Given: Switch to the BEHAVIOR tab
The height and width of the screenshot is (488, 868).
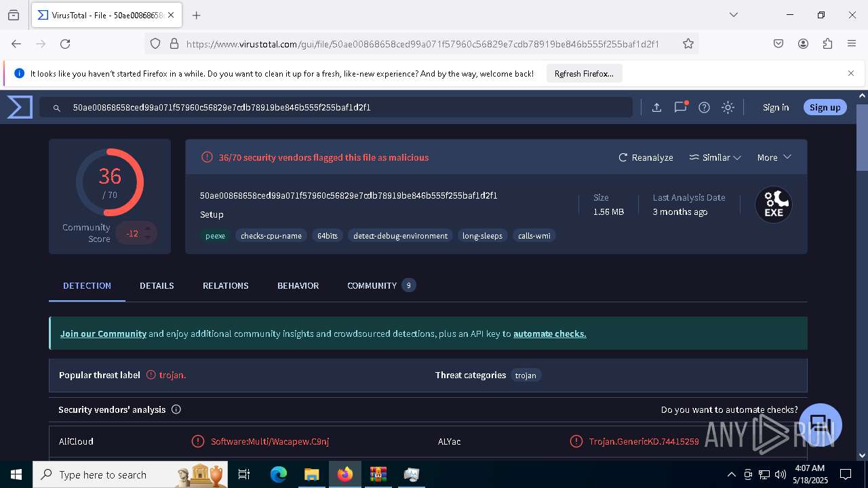Looking at the screenshot, I should (x=298, y=285).
